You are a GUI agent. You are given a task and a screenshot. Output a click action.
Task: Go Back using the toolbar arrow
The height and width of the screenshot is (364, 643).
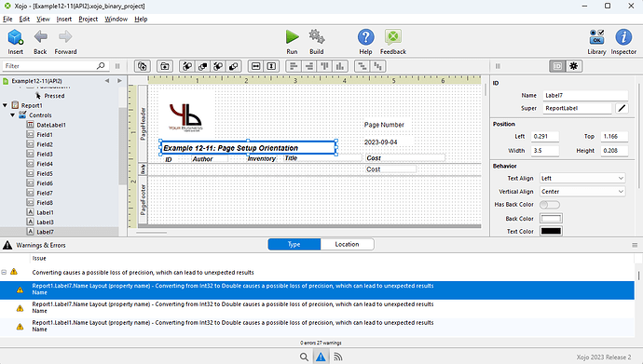click(x=40, y=37)
